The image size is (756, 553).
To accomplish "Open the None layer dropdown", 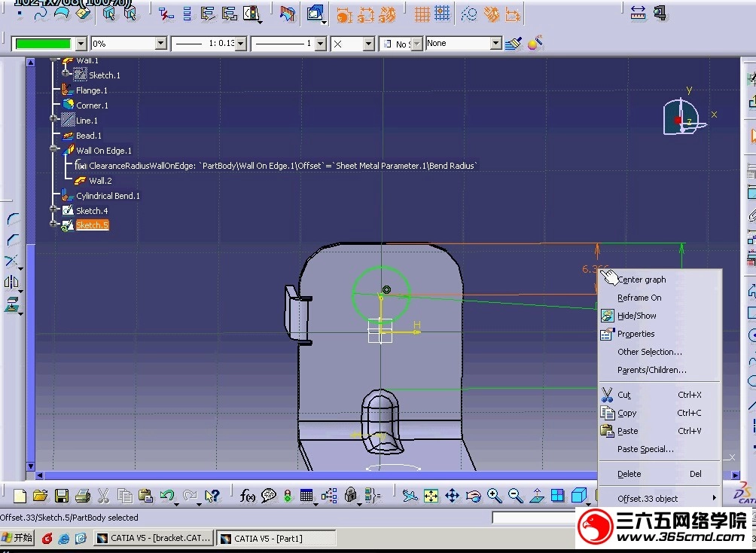I will (495, 44).
